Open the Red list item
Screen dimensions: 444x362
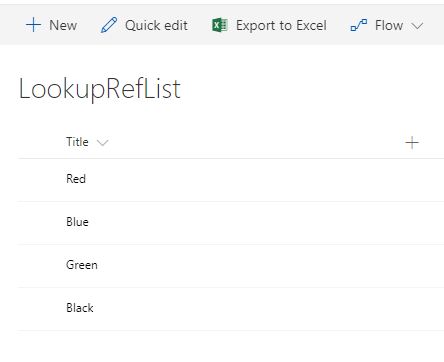[76, 179]
